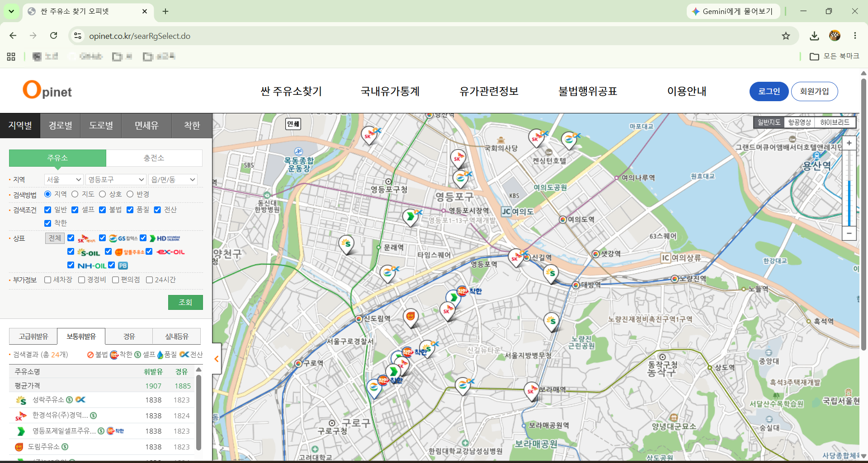Image resolution: width=868 pixels, height=463 pixels.
Task: Click S-OIL marker near 문래역
Action: point(346,245)
